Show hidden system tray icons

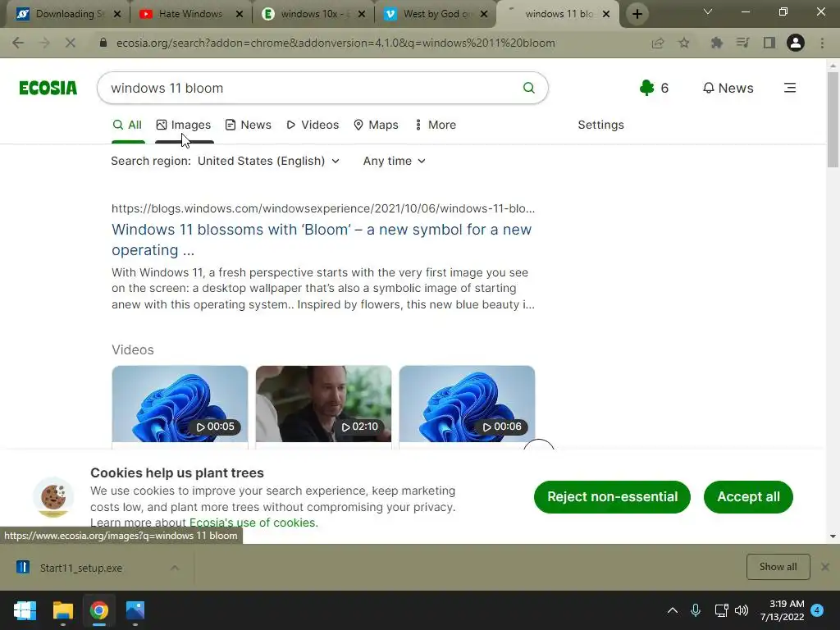pyautogui.click(x=673, y=610)
